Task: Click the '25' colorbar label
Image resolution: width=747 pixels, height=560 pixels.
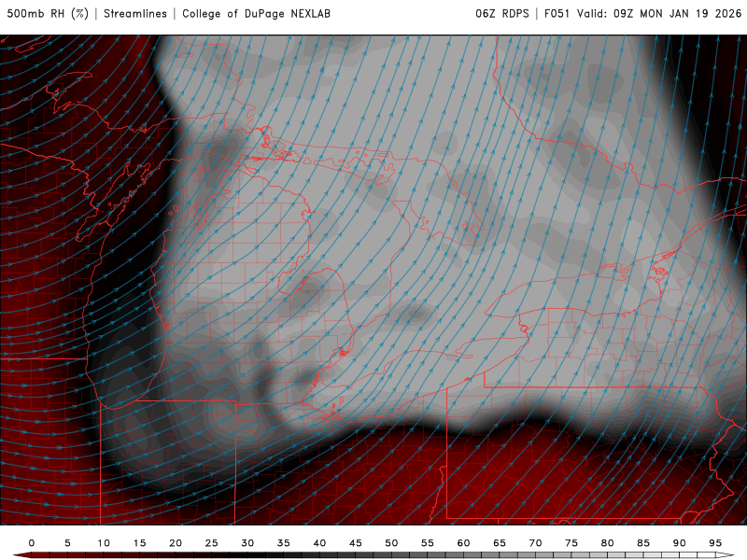Action: 212,543
